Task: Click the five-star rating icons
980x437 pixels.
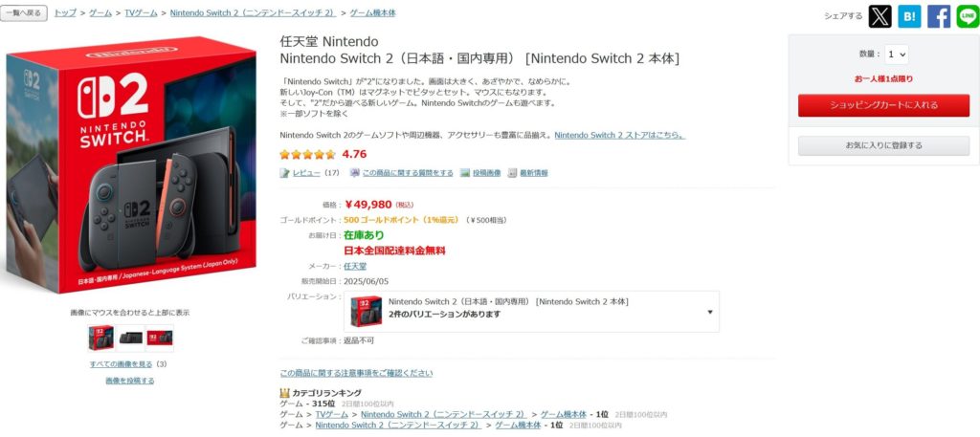Action: coord(307,154)
